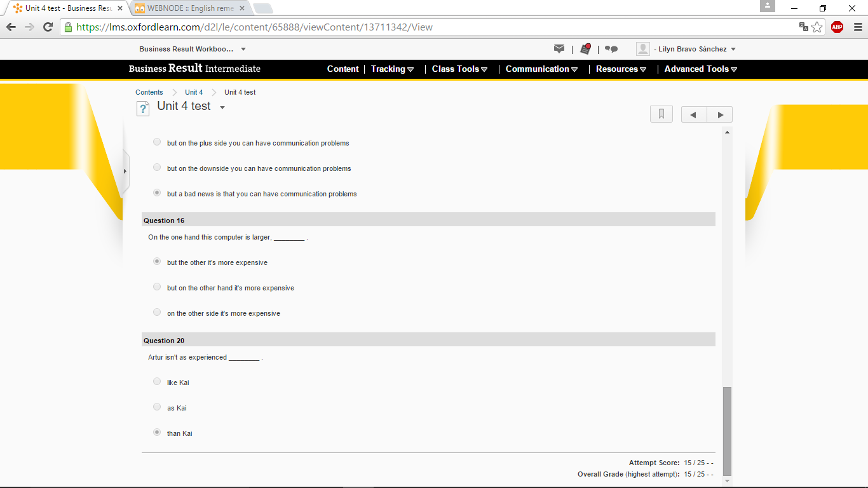Viewport: 868px width, 488px height.
Task: Go to next content with right arrow
Action: pos(720,114)
